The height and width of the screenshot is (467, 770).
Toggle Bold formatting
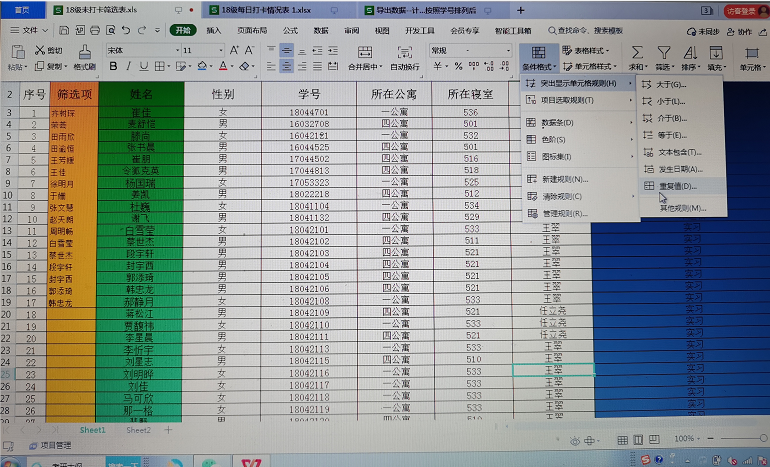point(113,67)
